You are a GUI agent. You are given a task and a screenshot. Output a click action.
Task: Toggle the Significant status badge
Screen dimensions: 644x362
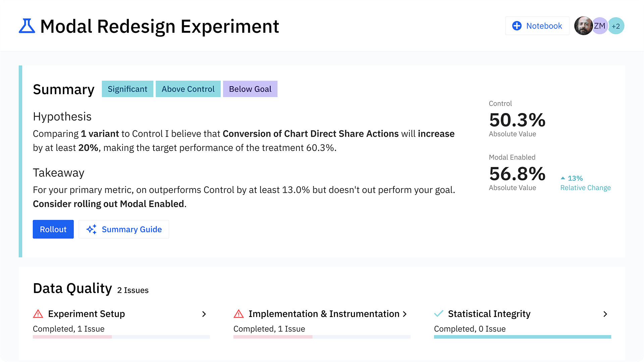pos(127,89)
